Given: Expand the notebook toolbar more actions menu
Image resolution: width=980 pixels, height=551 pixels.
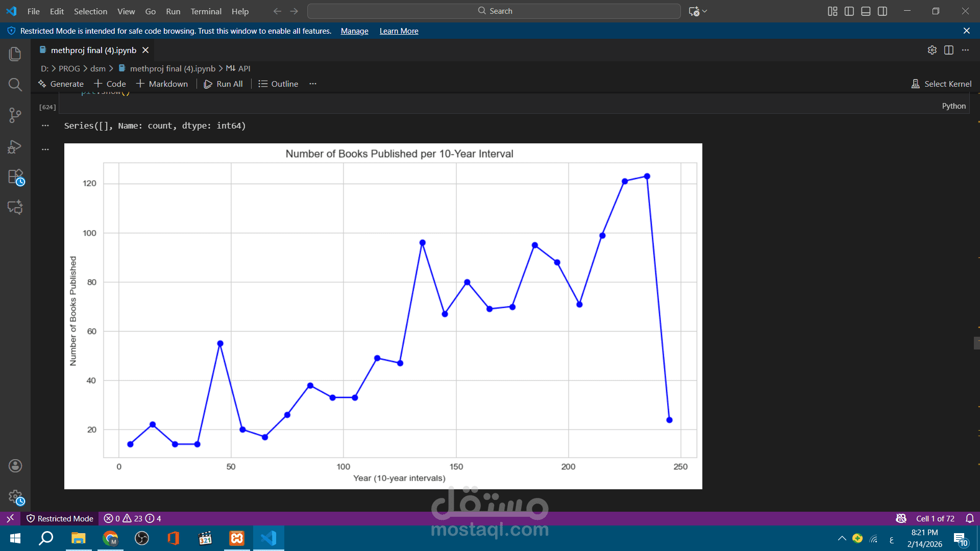Looking at the screenshot, I should coord(313,84).
